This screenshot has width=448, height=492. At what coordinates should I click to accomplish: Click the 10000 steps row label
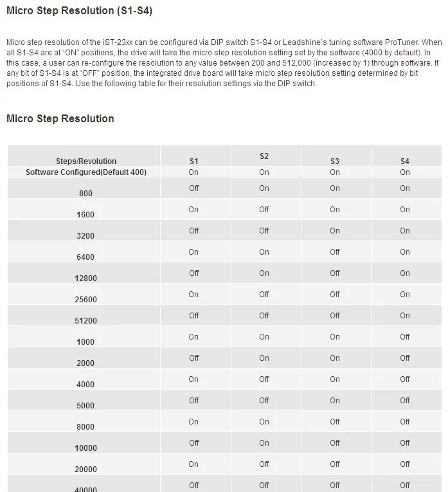(x=85, y=448)
